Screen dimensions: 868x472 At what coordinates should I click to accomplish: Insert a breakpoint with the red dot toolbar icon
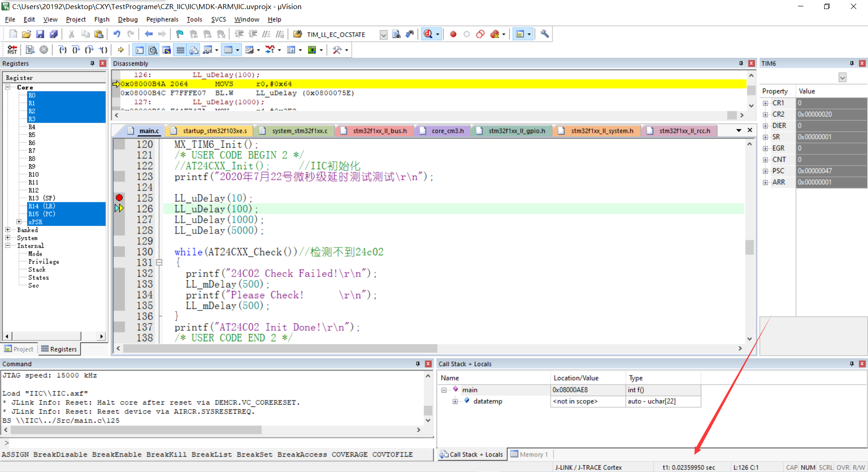[453, 34]
